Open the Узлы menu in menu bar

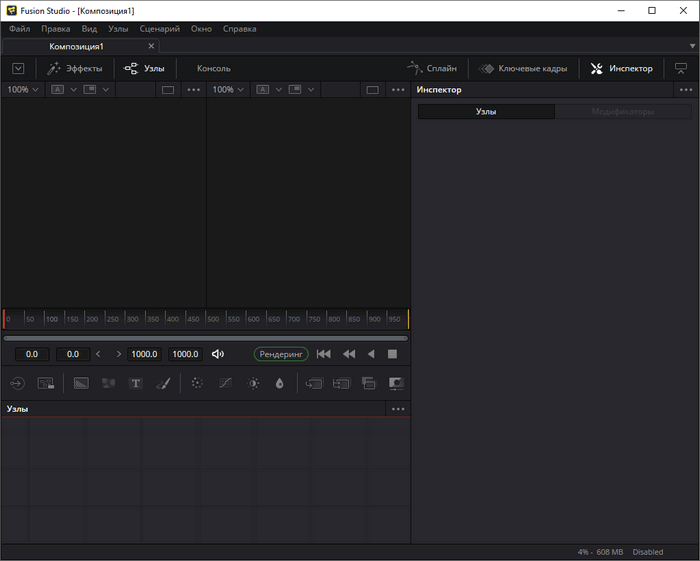118,29
